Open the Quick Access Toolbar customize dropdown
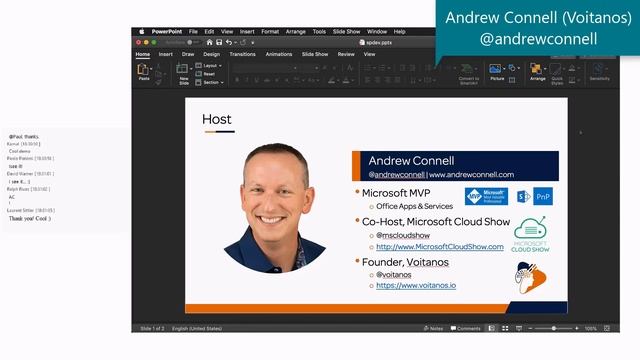 coord(253,42)
